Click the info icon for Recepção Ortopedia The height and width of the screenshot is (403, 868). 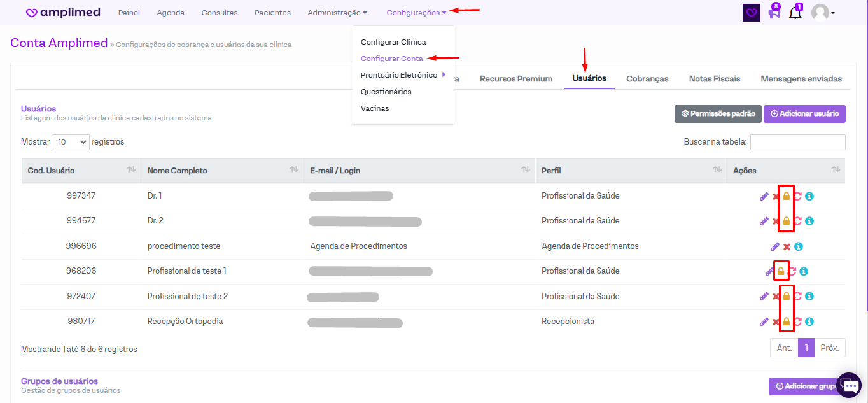(x=809, y=322)
